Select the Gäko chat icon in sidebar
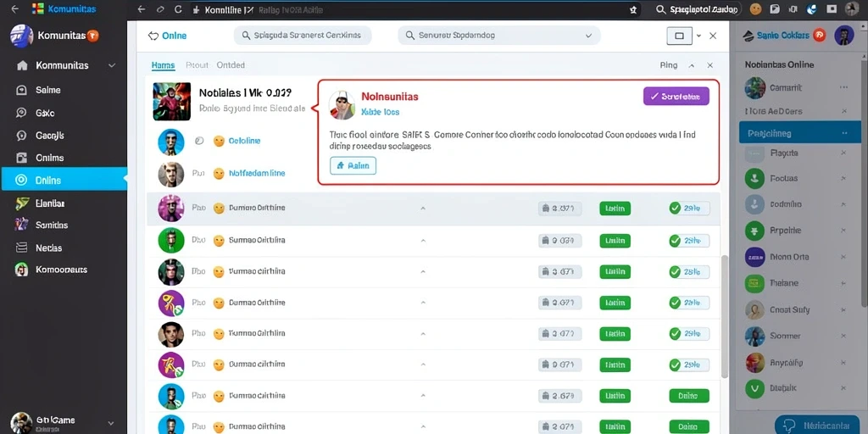This screenshot has height=434, width=868. [21, 113]
